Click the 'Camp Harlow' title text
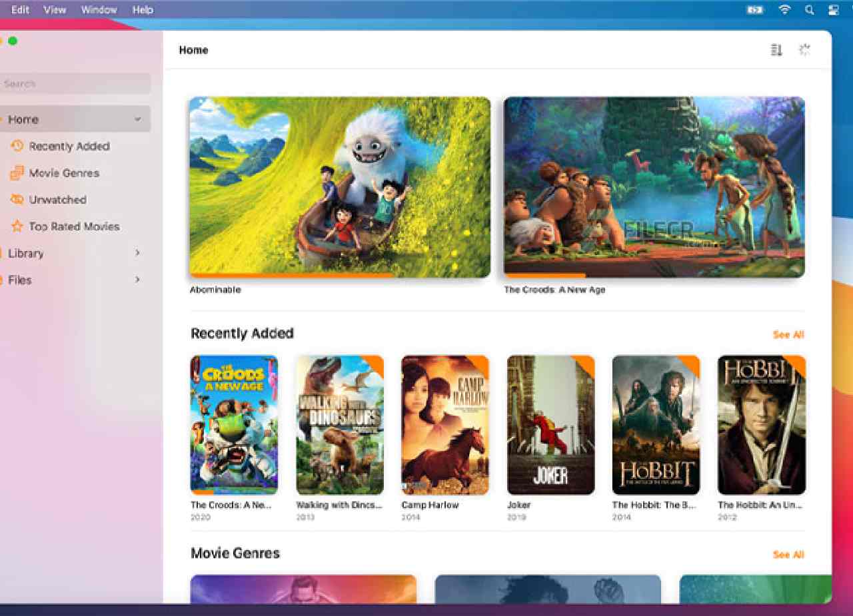Image resolution: width=853 pixels, height=616 pixels. 430,505
